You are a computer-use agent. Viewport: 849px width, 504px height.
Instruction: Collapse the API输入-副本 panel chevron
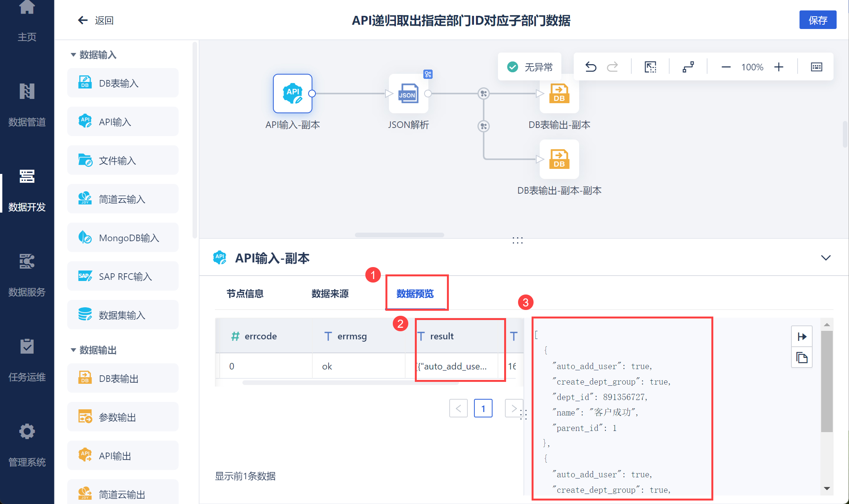825,258
